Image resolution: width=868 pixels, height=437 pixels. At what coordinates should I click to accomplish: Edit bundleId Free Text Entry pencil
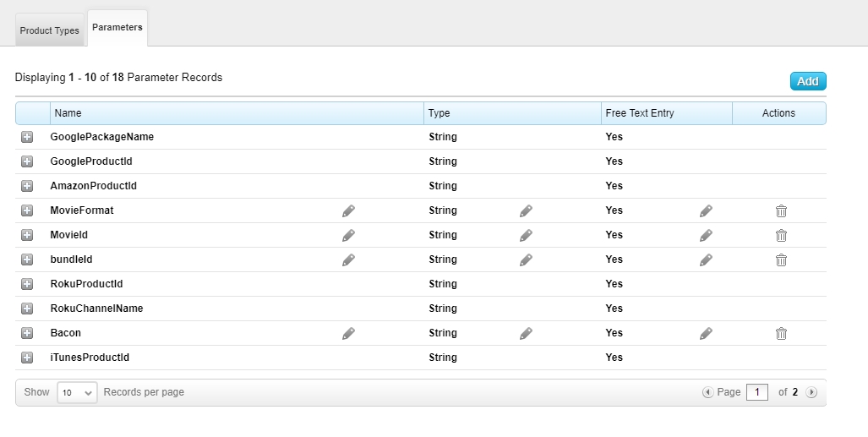click(x=706, y=260)
